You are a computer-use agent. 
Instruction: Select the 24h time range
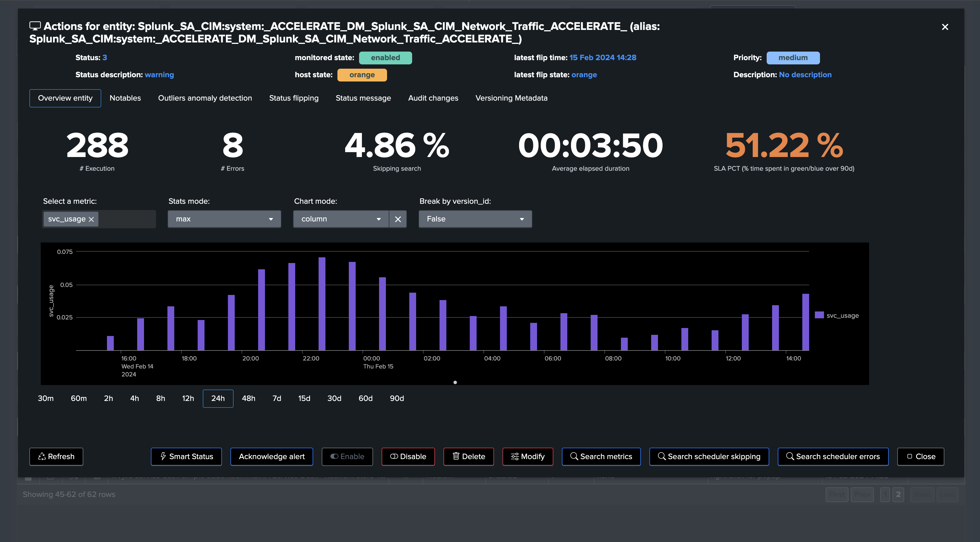(x=218, y=398)
